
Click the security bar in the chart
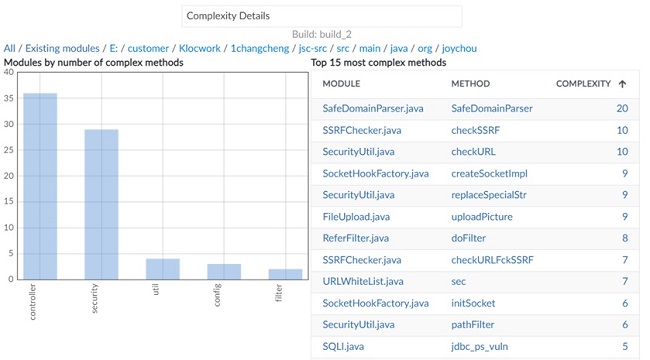[102, 204]
